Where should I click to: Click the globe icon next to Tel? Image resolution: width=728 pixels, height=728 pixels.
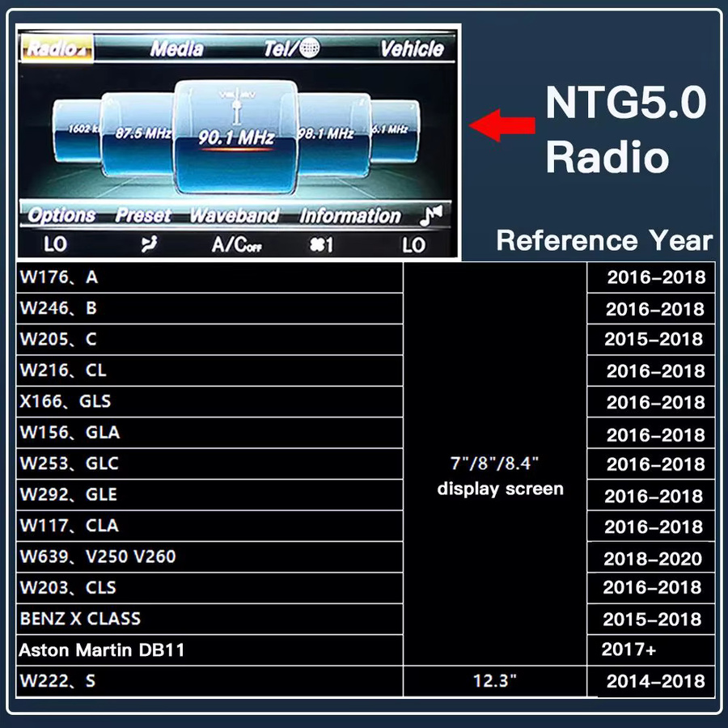309,48
